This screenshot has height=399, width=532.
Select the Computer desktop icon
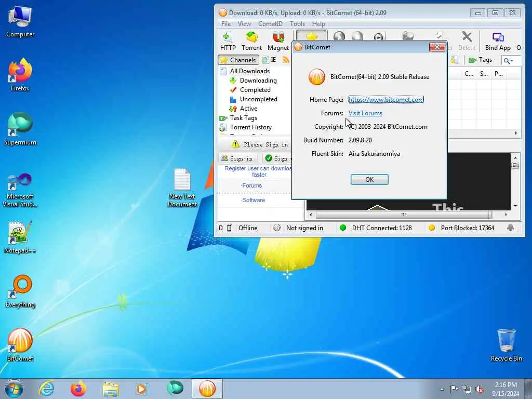20,21
